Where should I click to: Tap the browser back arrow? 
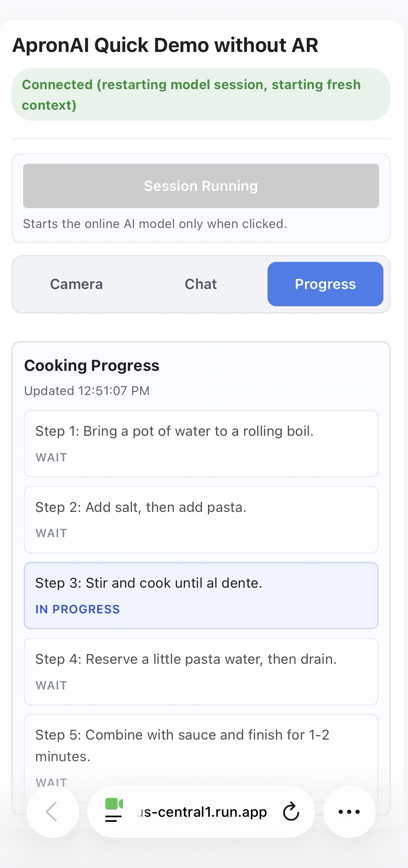[52, 812]
